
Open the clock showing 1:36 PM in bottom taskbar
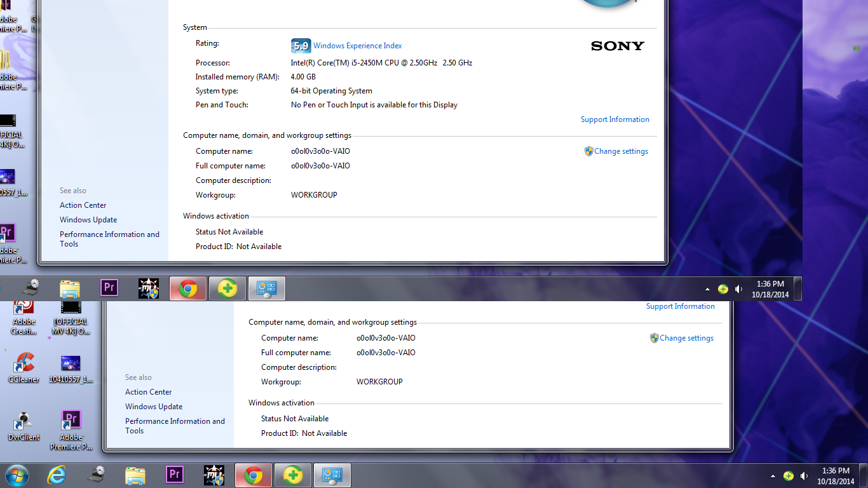[x=836, y=476]
